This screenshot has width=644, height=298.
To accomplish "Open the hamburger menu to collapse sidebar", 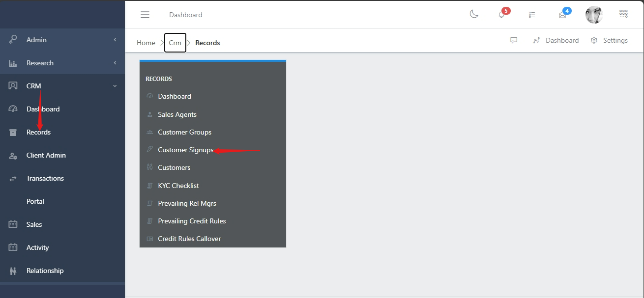I will [x=145, y=14].
